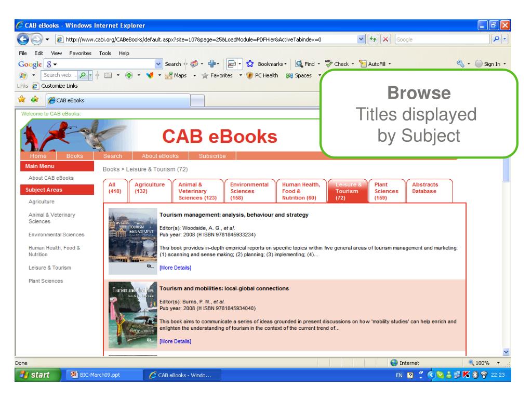Viewport: 532px width, 399px height.
Task: Click the Add to Favorites star-plus icon
Action: coord(35,99)
